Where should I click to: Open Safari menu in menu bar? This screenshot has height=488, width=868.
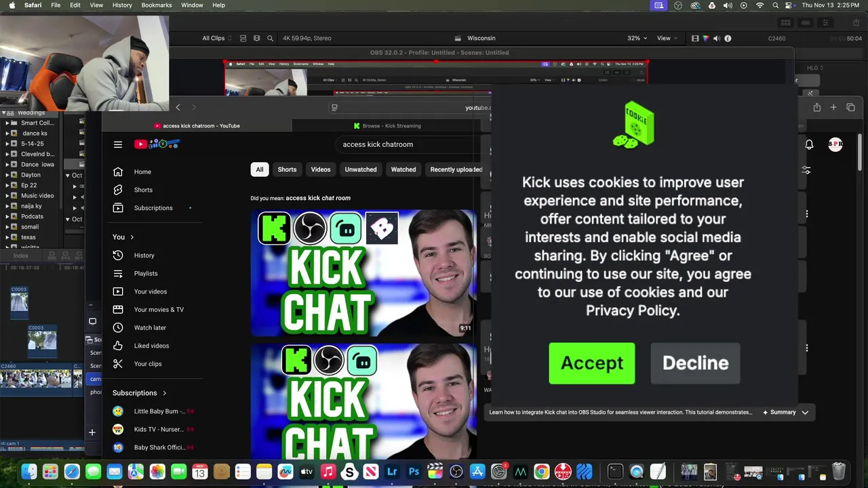pos(33,5)
